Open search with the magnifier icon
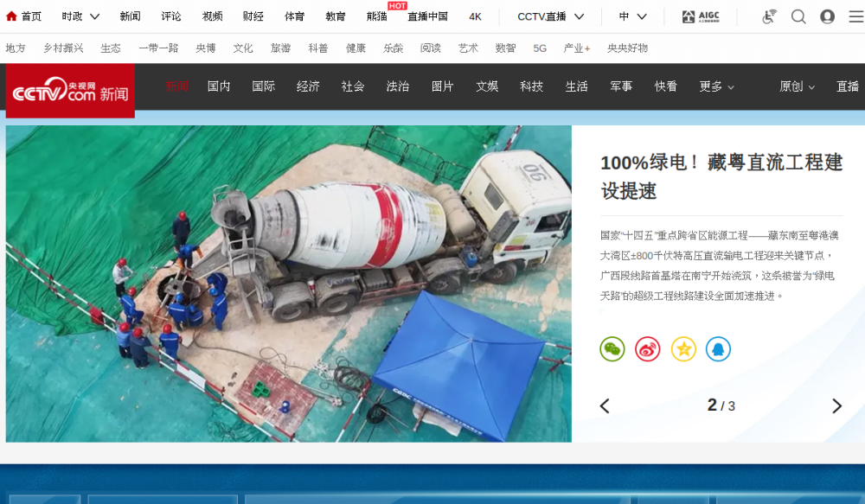Image resolution: width=865 pixels, height=504 pixels. tap(798, 16)
